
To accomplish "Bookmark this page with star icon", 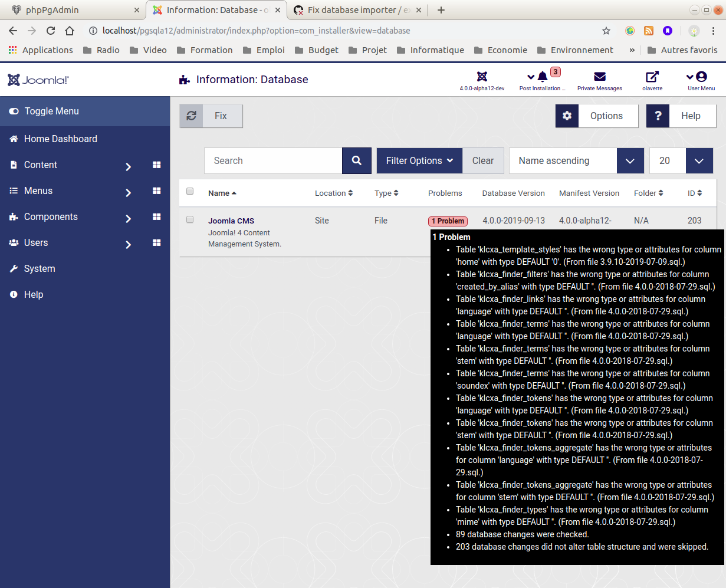I will [x=606, y=31].
